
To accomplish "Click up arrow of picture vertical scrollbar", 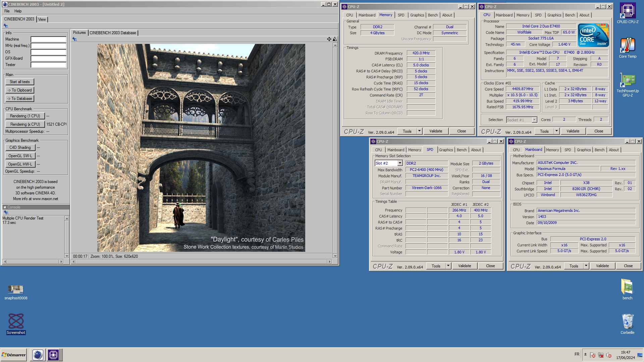I will pyautogui.click(x=335, y=45).
